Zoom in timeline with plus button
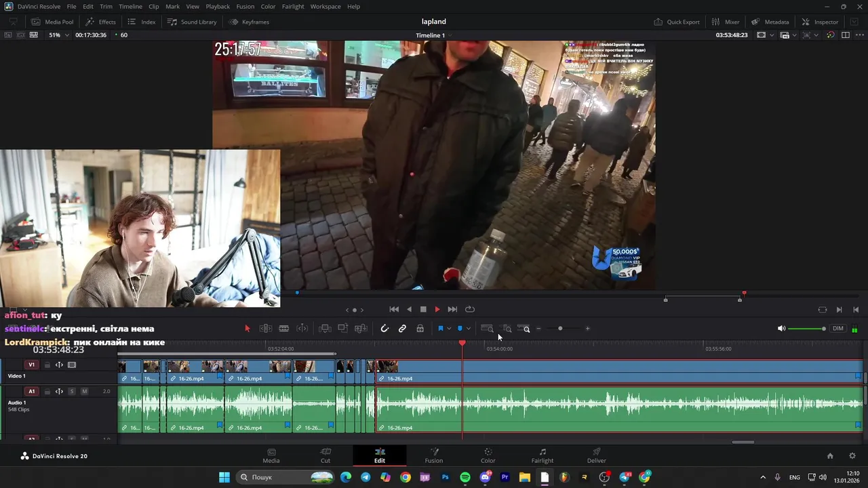Image resolution: width=868 pixels, height=488 pixels. [x=587, y=329]
